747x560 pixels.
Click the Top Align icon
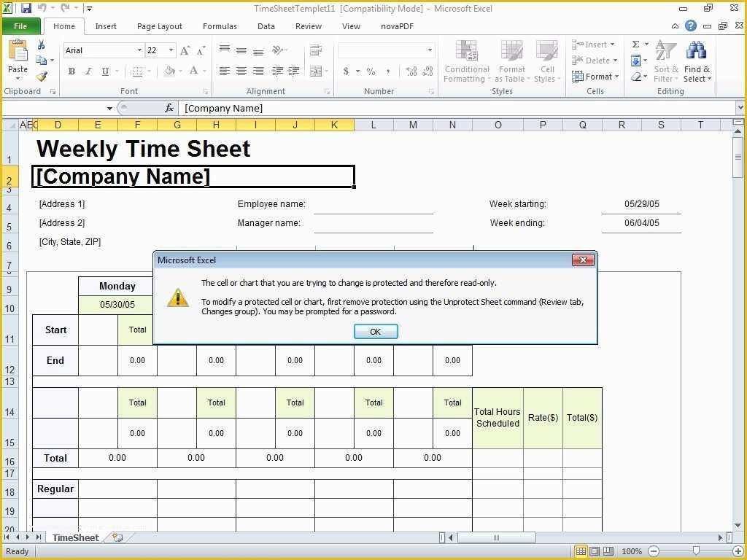pyautogui.click(x=225, y=50)
